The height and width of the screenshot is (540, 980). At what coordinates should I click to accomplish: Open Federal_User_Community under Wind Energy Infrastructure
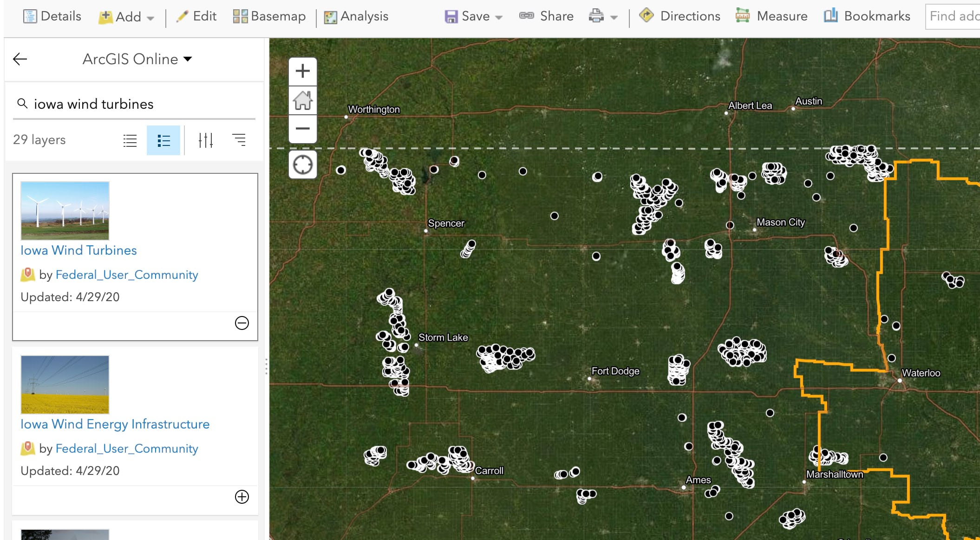[127, 448]
